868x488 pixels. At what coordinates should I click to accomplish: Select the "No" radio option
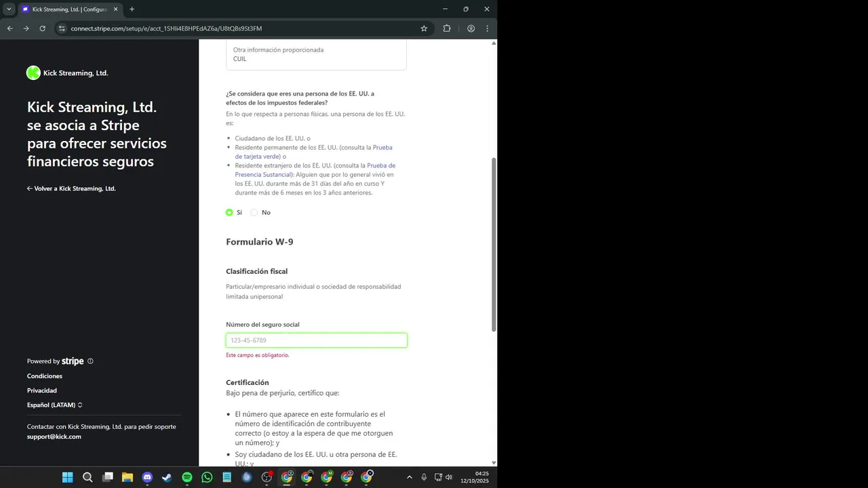tap(254, 212)
